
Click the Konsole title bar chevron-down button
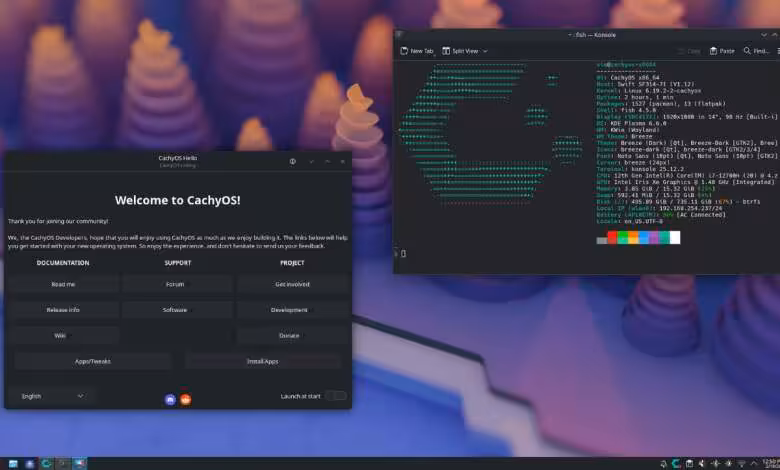[x=764, y=35]
